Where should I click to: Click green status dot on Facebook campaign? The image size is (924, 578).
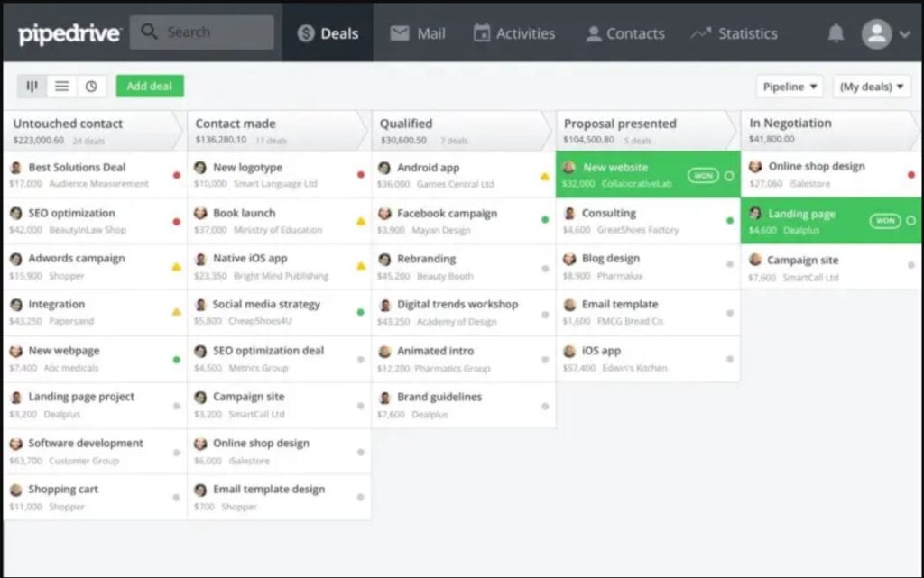pyautogui.click(x=545, y=219)
